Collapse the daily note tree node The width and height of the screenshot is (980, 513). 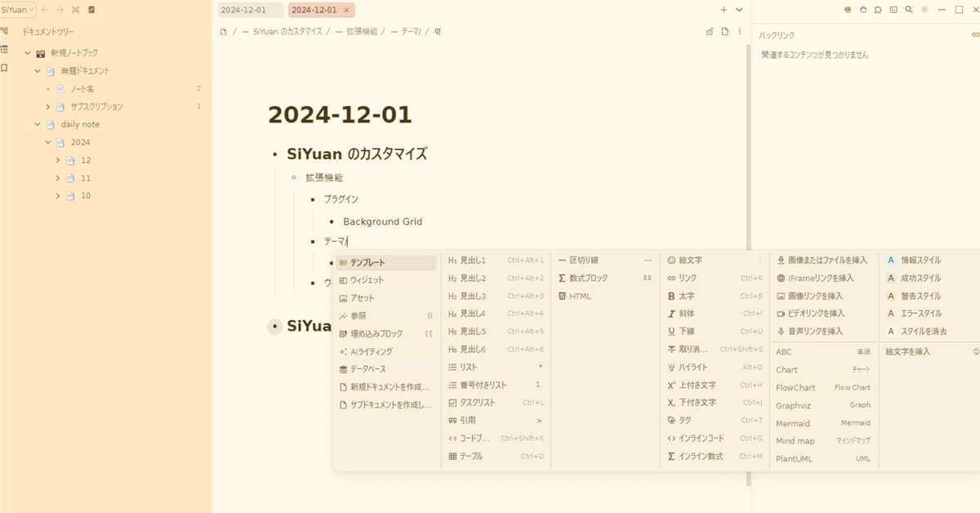[x=38, y=125]
